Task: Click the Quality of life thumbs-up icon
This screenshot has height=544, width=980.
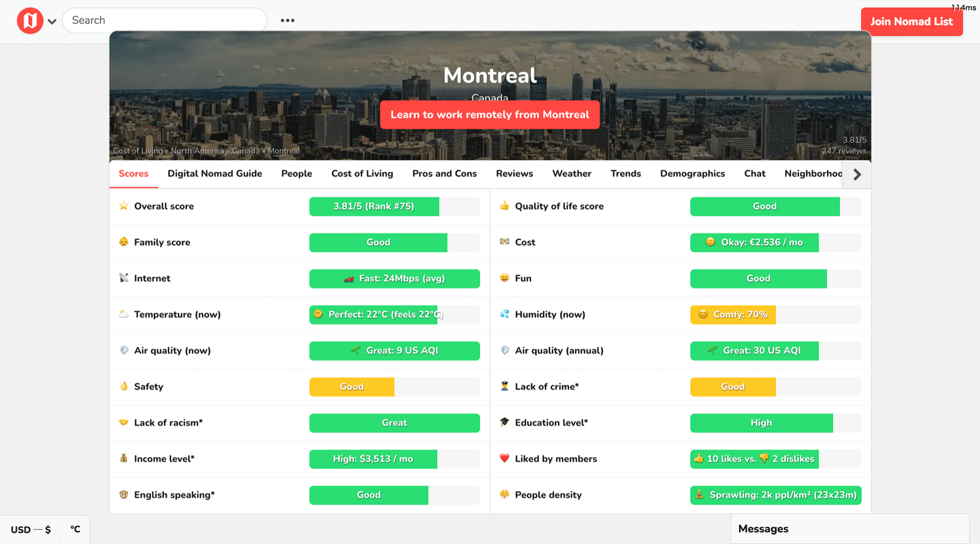Action: [x=504, y=206]
